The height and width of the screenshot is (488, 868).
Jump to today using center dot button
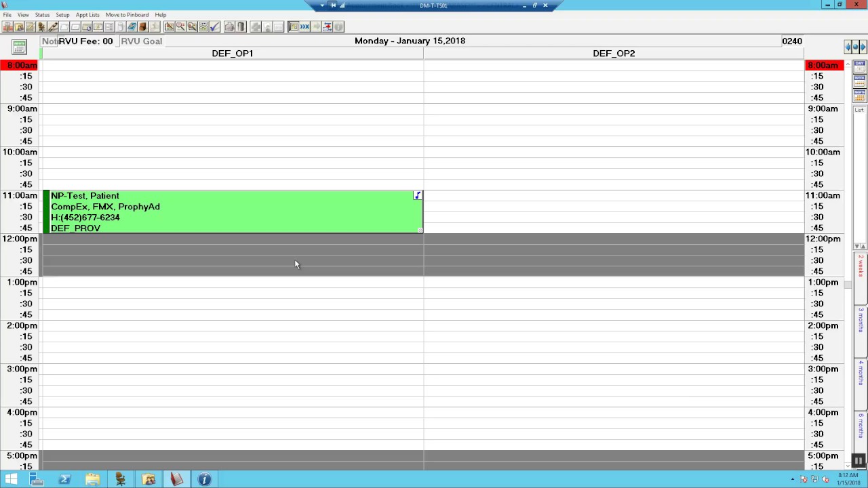pos(855,47)
